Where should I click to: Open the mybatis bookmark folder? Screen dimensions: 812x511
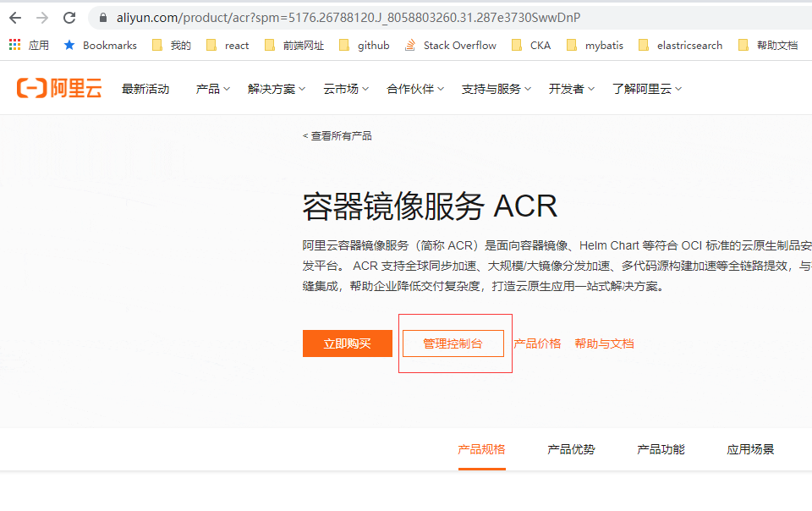595,46
